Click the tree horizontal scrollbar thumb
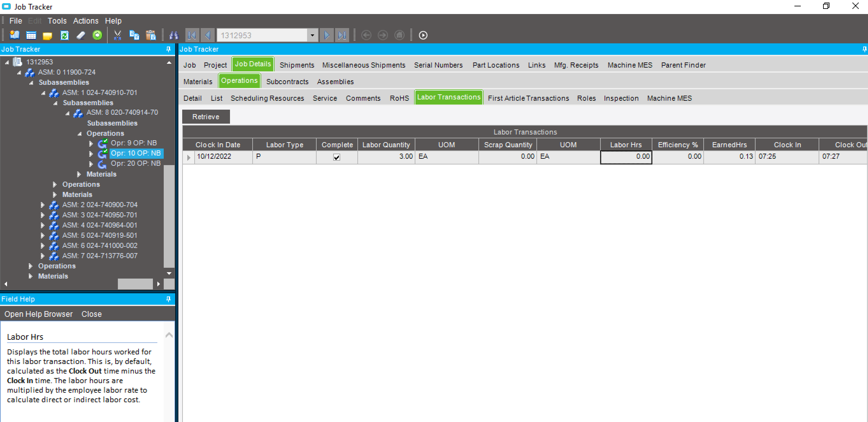 point(135,284)
